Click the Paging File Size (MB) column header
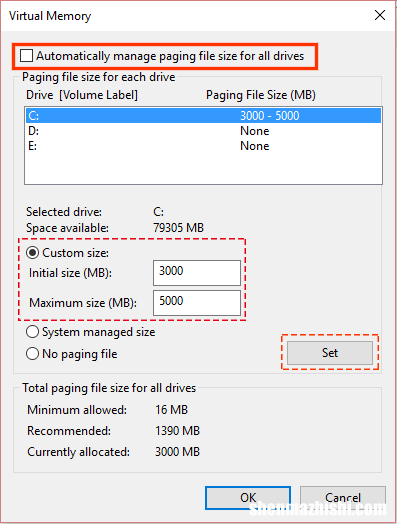397x524 pixels. coord(261,95)
